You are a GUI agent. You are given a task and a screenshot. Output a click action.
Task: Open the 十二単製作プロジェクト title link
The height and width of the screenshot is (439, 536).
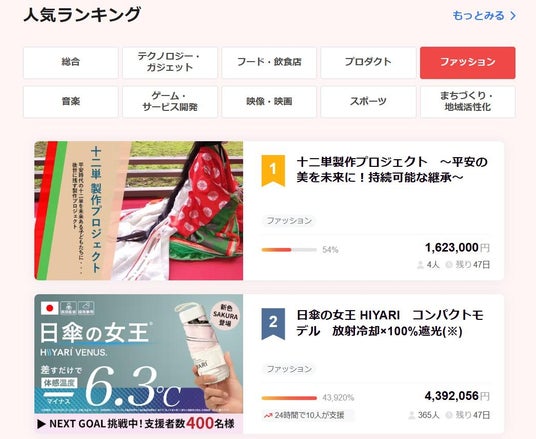392,170
